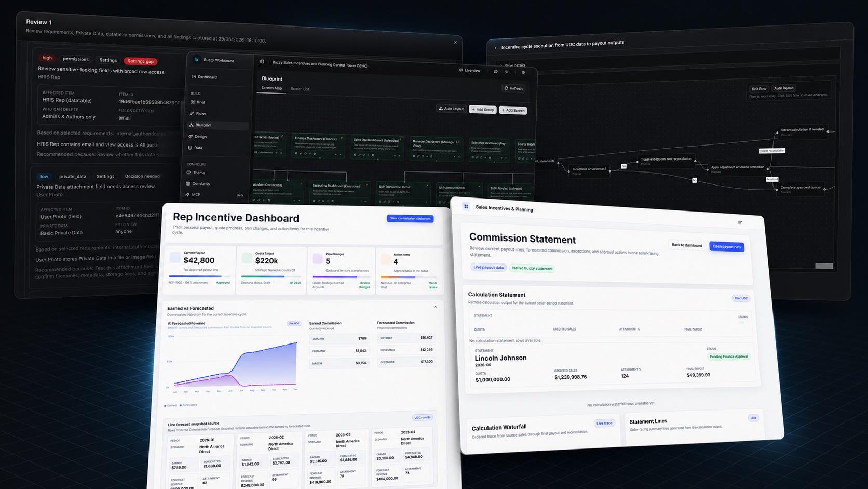Switch to the Screen List tab
This screenshot has height=489, width=868.
300,89
